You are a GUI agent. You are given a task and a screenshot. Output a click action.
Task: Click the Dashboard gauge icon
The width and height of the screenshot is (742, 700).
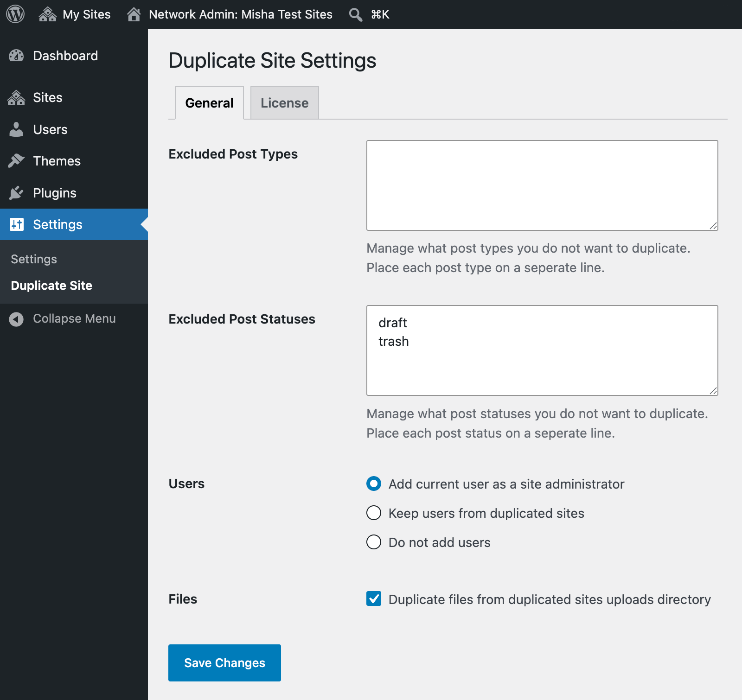coord(16,56)
